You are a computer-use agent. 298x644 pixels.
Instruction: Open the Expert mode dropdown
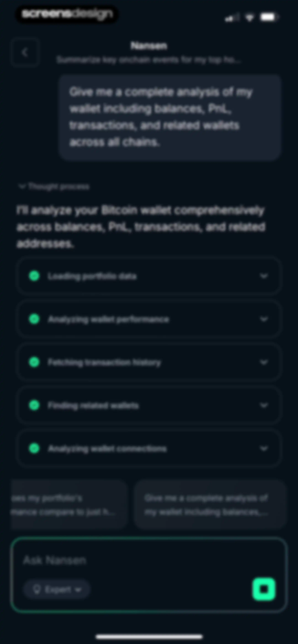coord(57,590)
